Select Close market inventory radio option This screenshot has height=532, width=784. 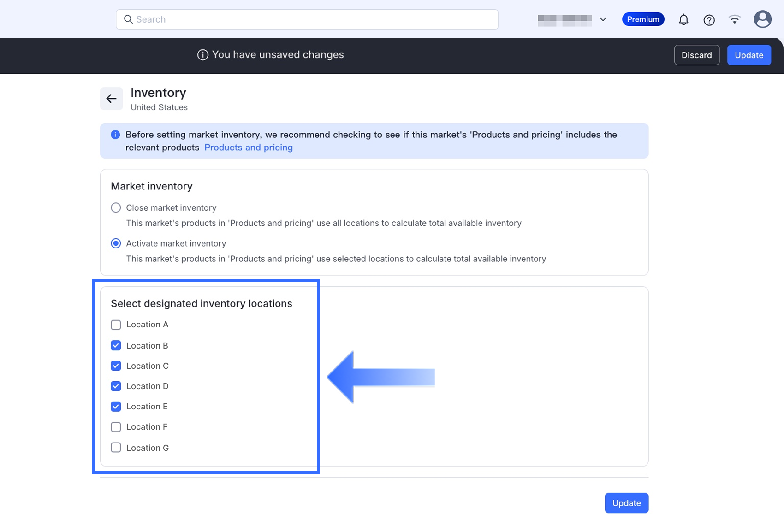pyautogui.click(x=116, y=208)
